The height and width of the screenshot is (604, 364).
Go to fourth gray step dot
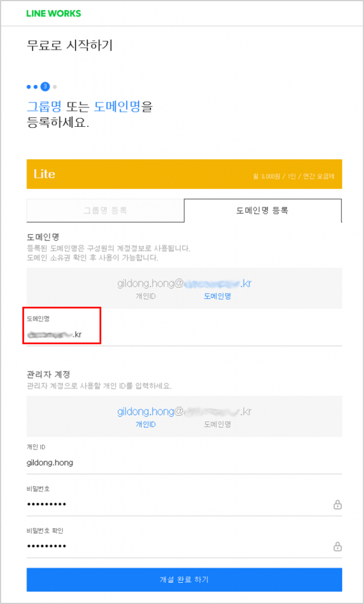(55, 87)
